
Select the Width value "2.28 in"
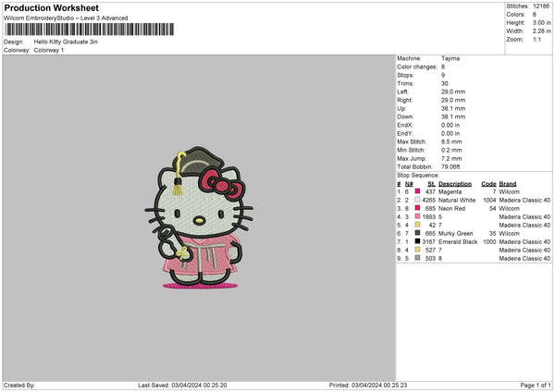541,31
